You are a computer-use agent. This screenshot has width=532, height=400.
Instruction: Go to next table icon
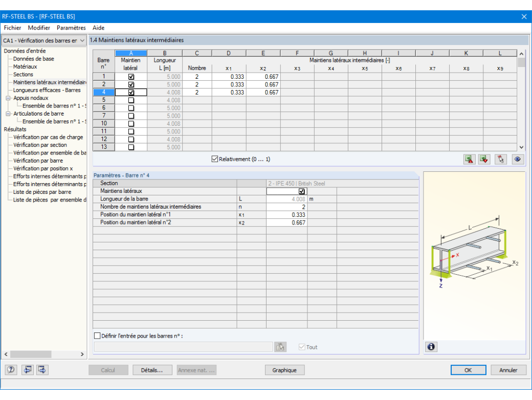42,370
